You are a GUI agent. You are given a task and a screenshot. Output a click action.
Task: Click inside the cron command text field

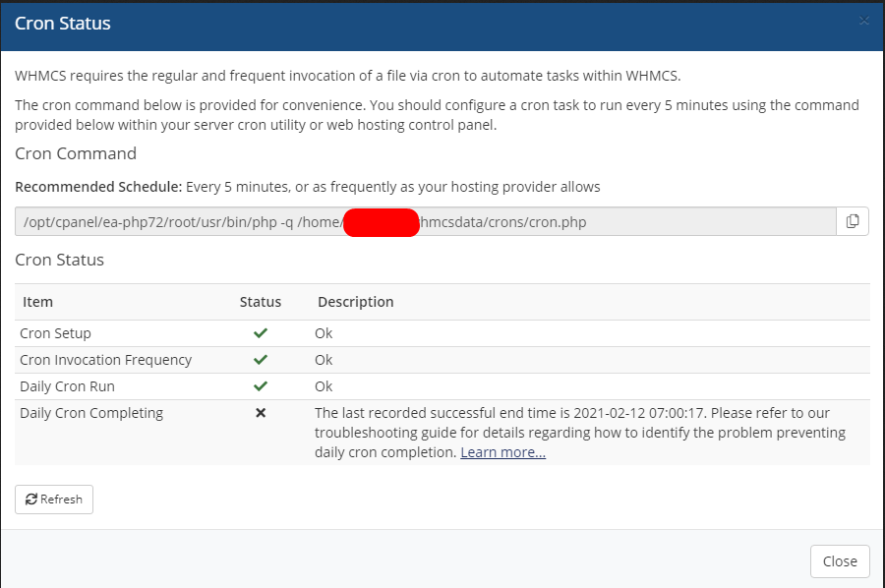point(425,222)
